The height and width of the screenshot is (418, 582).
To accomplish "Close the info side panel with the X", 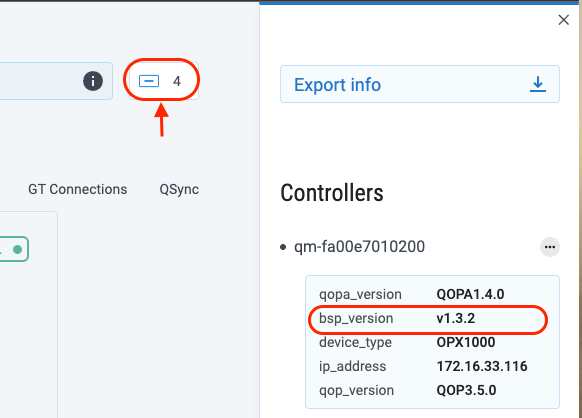I will [563, 20].
